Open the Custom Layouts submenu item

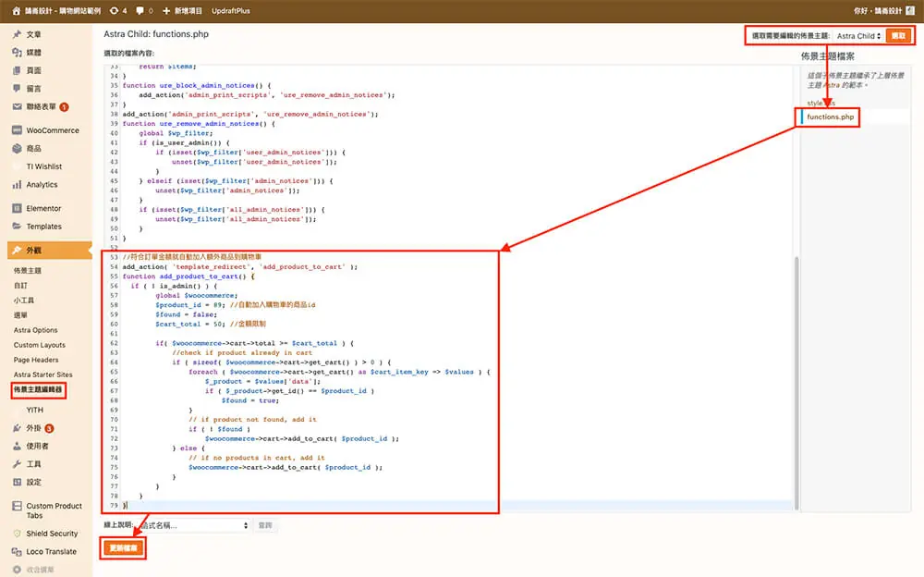pos(40,345)
